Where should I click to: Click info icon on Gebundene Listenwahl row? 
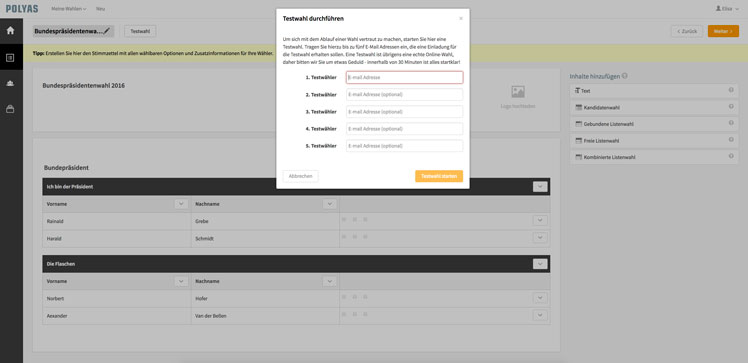[731, 123]
